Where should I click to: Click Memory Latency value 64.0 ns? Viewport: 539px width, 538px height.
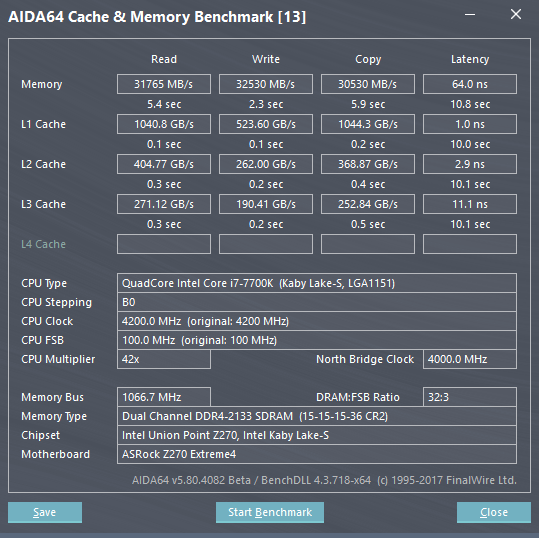click(470, 84)
